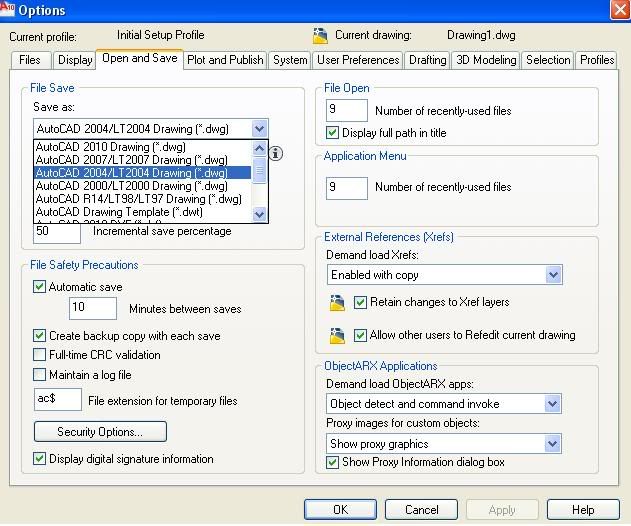Go to the Profiles tab
The width and height of the screenshot is (631, 526).
[596, 60]
